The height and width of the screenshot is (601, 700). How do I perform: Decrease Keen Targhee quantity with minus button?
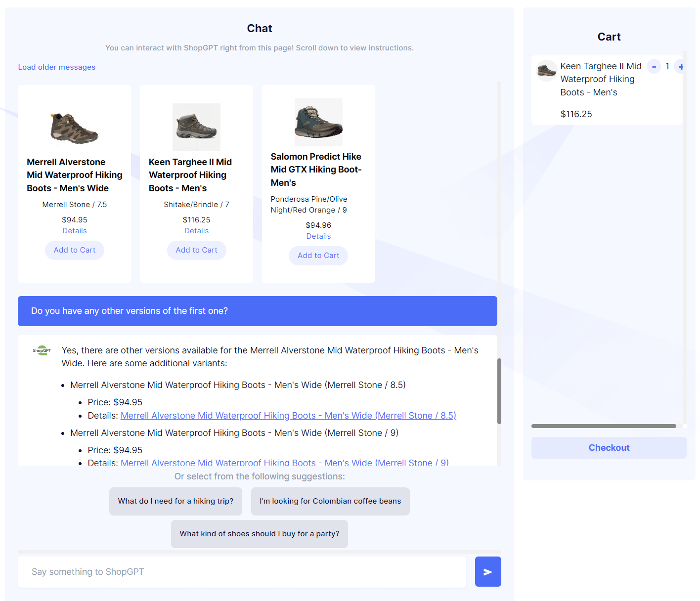[654, 66]
